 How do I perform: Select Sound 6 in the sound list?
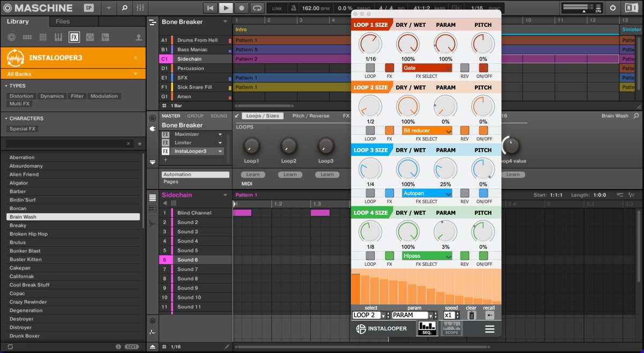coord(196,260)
